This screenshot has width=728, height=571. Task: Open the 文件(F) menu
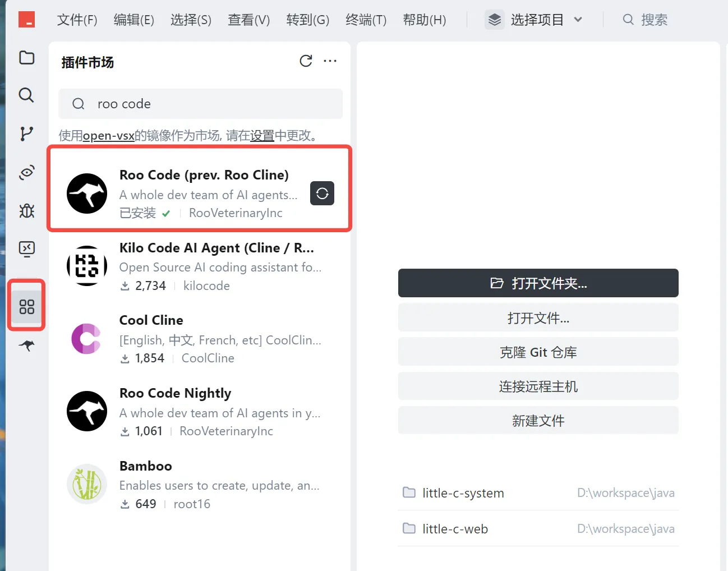(x=77, y=20)
